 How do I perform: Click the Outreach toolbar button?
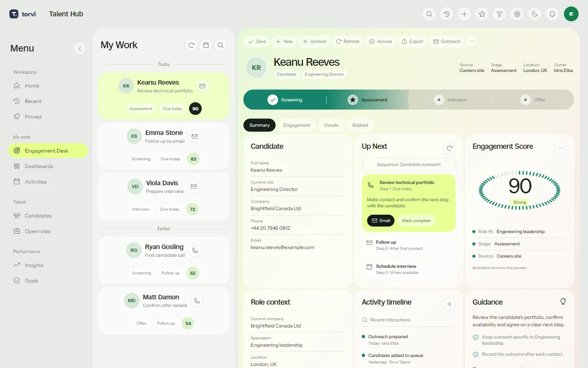(x=447, y=41)
